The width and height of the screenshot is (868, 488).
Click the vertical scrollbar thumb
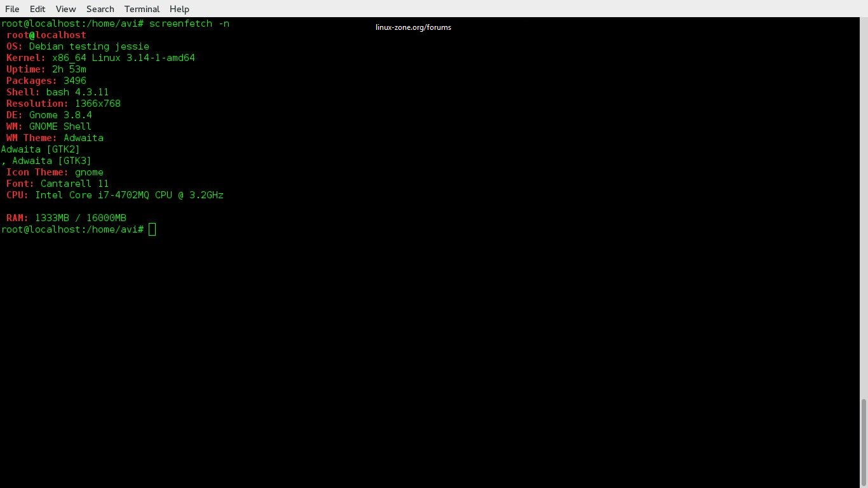point(864,442)
